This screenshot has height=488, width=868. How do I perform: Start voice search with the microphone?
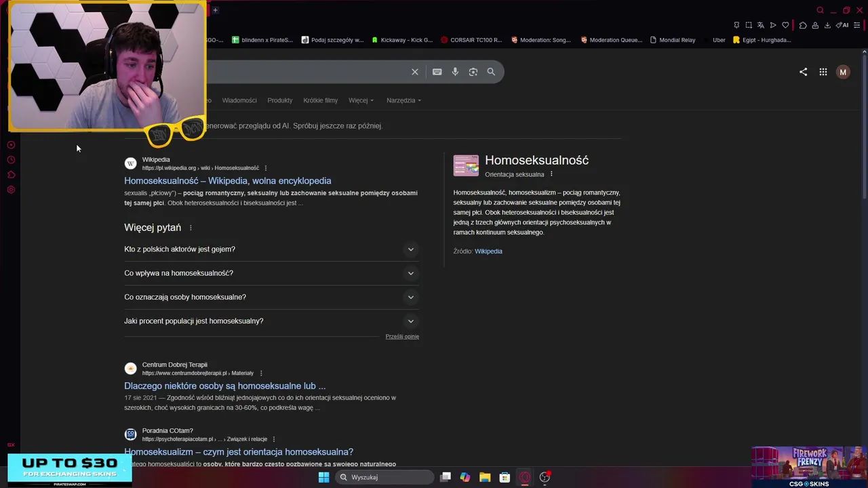pos(455,72)
